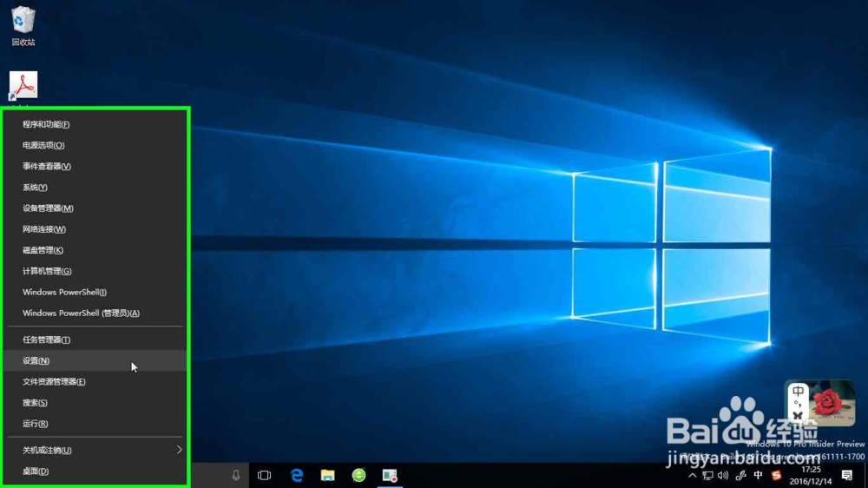Expand the 关机或注销(U) submenu arrow
Screen dimensions: 868x488
click(x=179, y=450)
